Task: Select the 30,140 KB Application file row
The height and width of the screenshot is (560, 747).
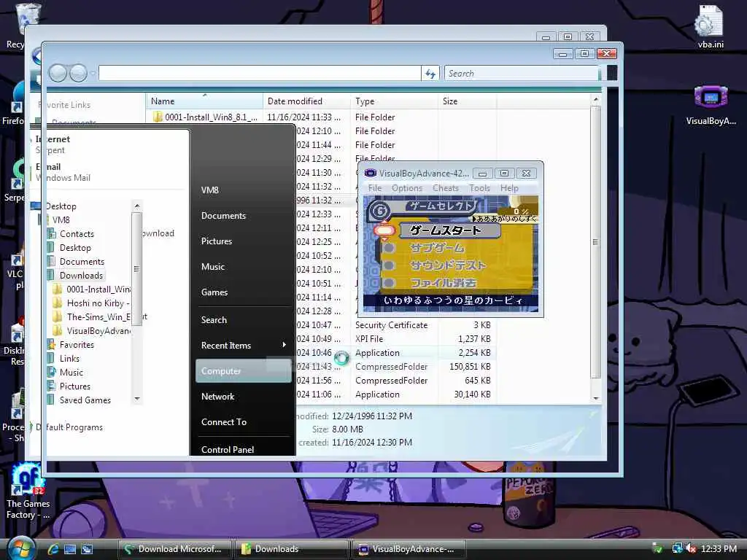Action: tap(395, 394)
